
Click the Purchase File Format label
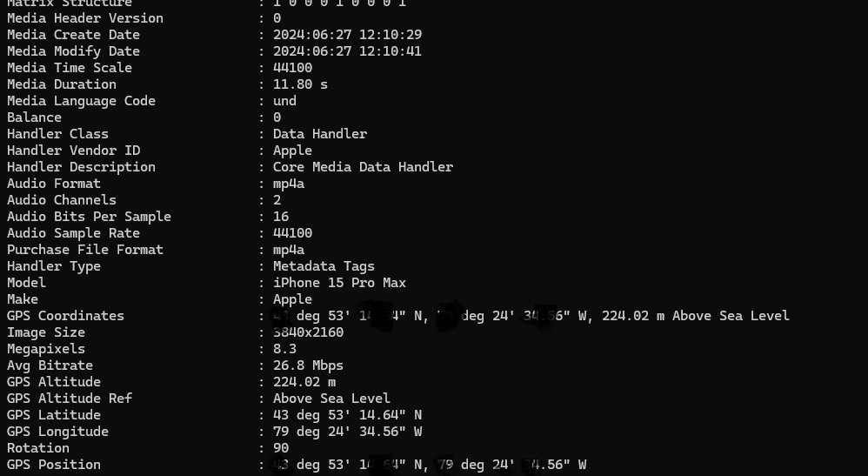(85, 250)
